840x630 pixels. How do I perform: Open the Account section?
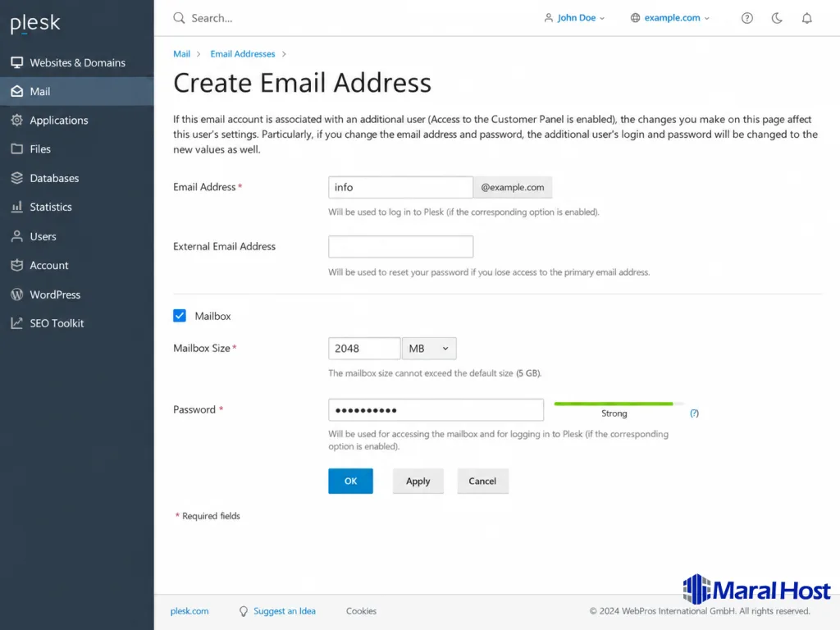[77, 265]
